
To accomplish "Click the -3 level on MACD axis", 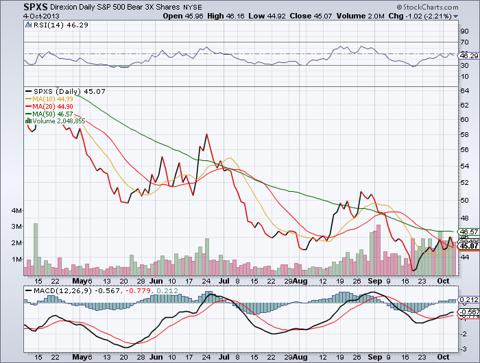I will (x=464, y=349).
